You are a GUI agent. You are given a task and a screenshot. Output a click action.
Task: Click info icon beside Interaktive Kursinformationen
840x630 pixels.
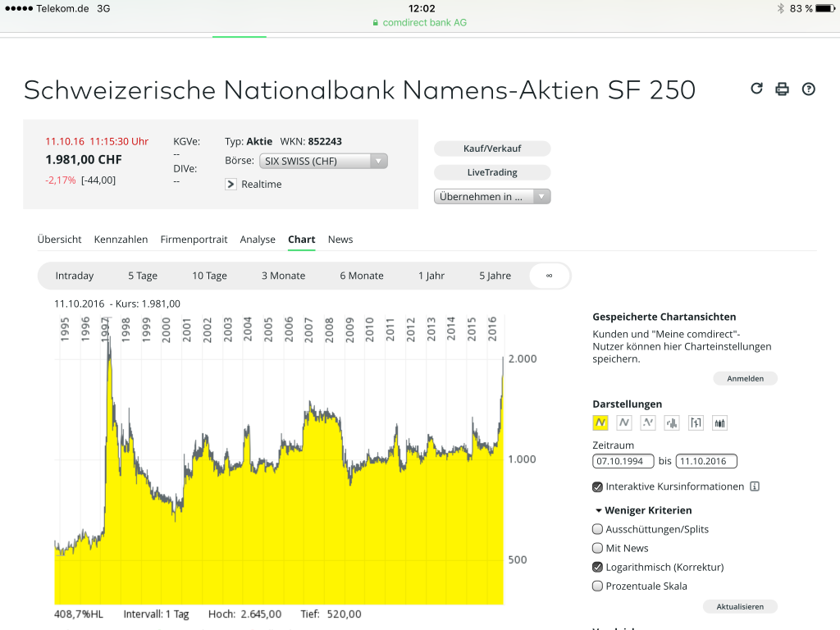pyautogui.click(x=755, y=486)
